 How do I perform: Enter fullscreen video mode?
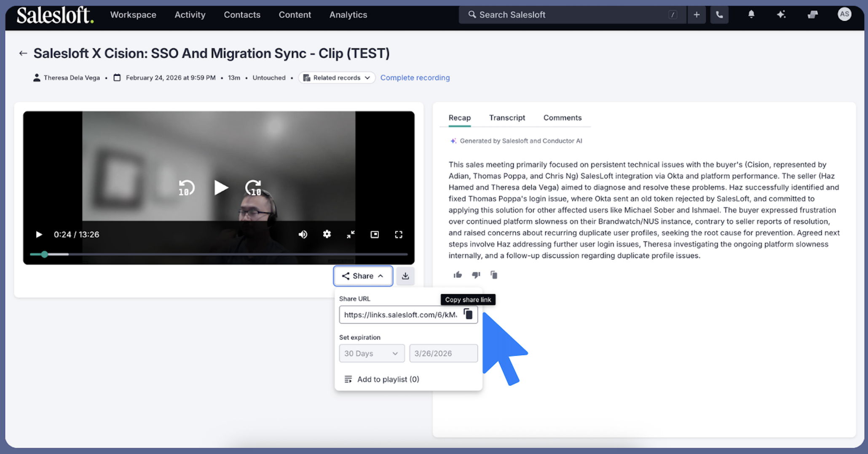399,235
